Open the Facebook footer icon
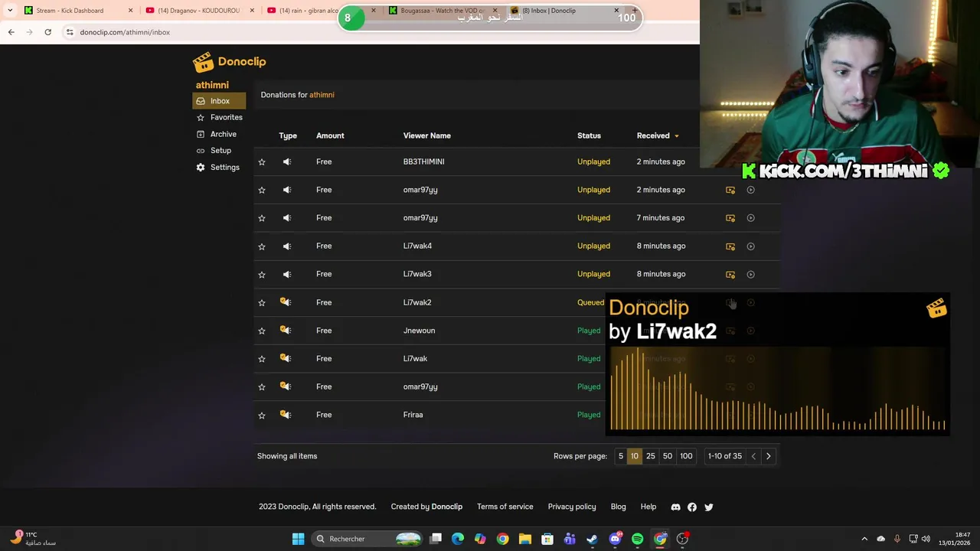 coord(692,507)
